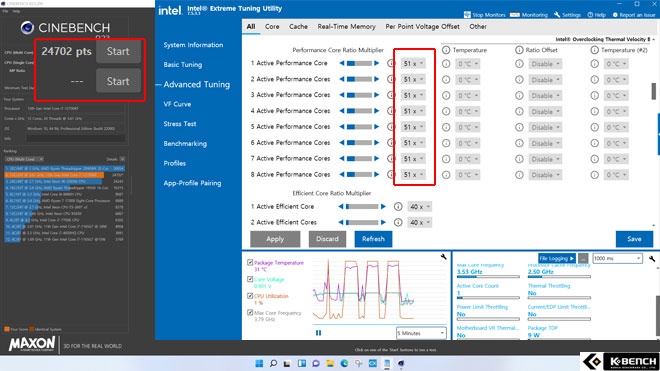Screen dimensions: 660x371
Task: Pause the monitoring graph
Action: point(319,333)
